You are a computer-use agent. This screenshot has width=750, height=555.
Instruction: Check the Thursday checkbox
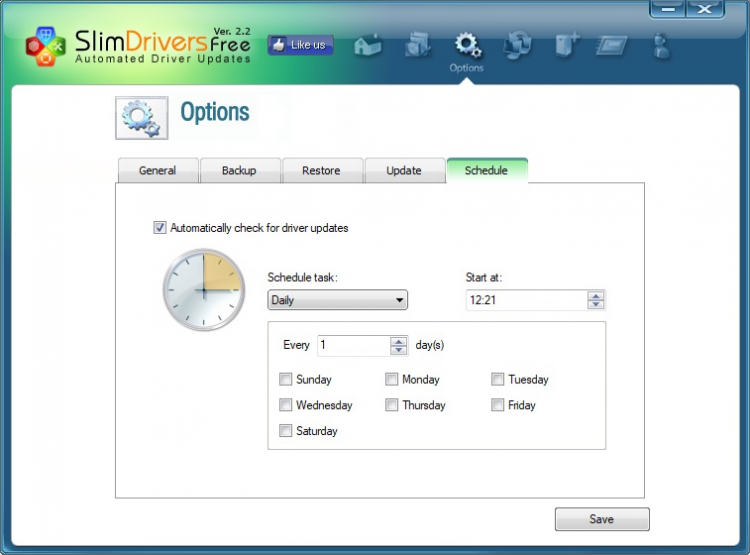point(391,405)
